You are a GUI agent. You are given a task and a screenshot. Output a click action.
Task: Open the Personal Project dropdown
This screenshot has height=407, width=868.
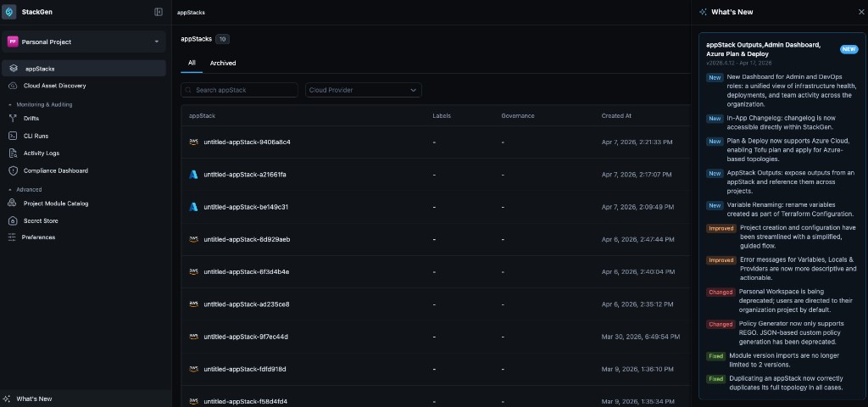coord(84,42)
